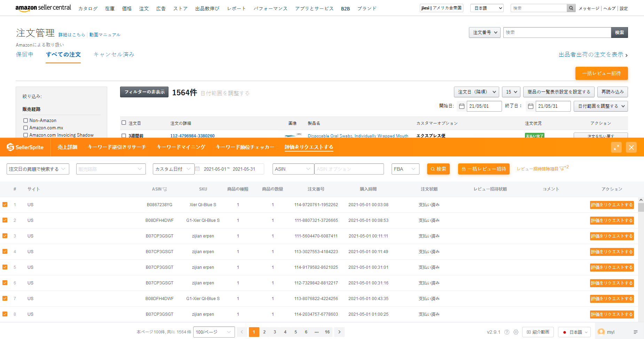Uncheck row 2 checkbox
This screenshot has width=644, height=339.
[5, 220]
